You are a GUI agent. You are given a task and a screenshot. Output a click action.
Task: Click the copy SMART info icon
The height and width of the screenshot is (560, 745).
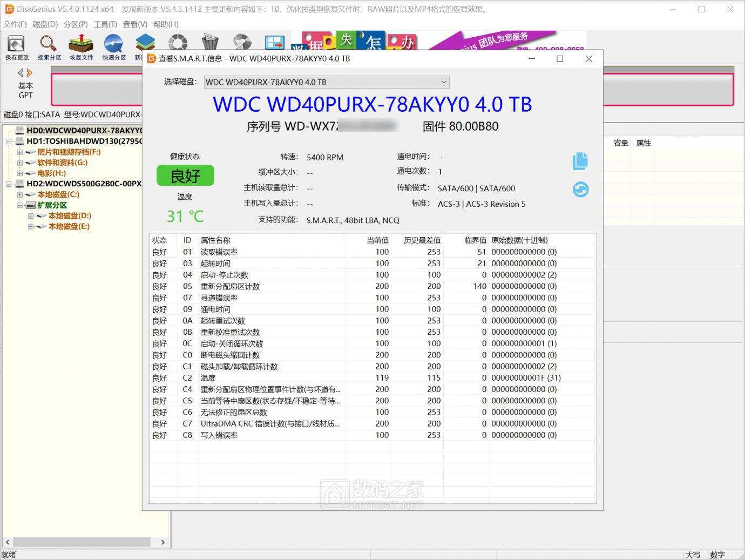tap(580, 161)
